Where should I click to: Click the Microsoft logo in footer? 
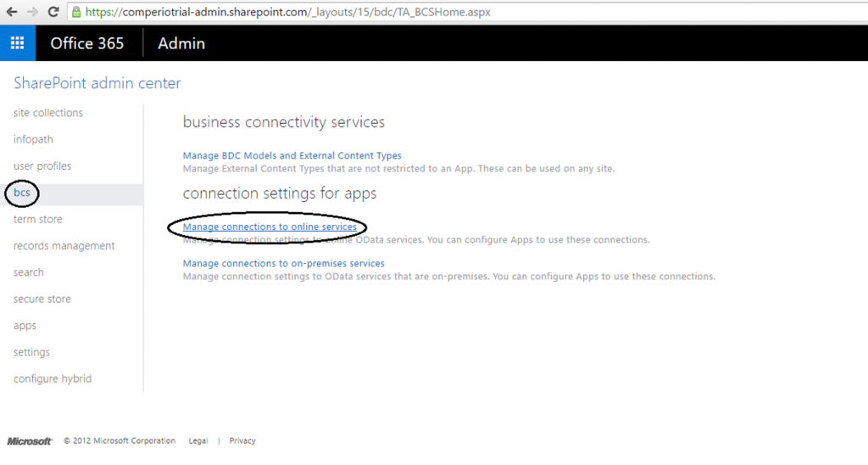click(30, 441)
